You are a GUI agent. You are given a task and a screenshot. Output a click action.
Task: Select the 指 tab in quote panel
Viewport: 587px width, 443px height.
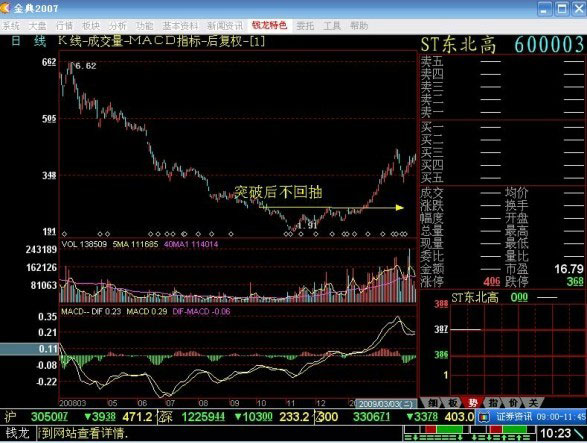pos(493,403)
